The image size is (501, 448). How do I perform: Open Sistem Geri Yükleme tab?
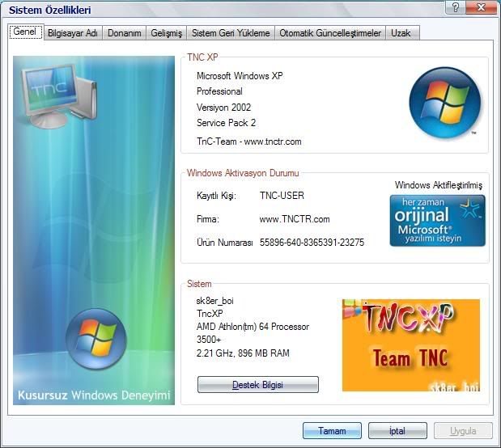231,33
